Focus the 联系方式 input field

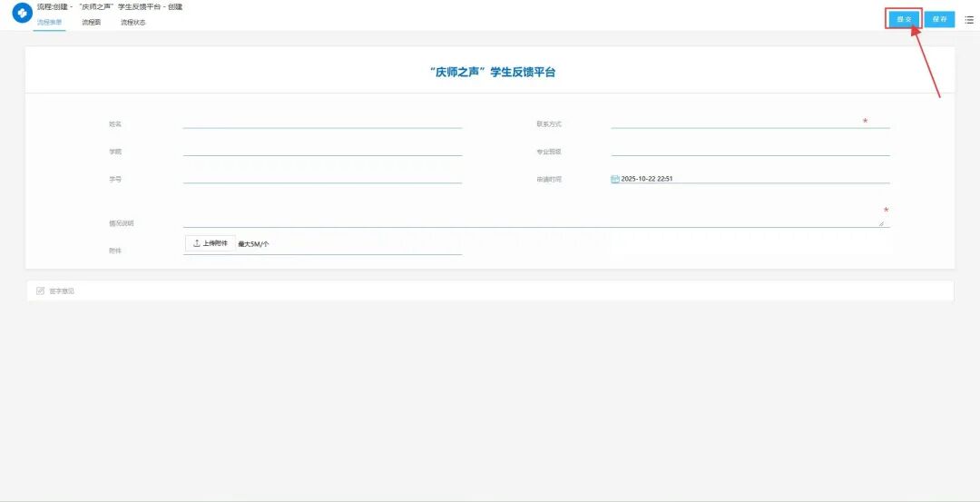(x=750, y=122)
